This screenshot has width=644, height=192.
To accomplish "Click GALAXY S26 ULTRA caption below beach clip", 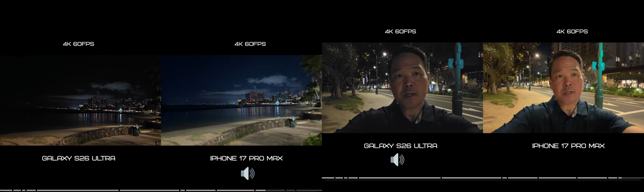I will pyautogui.click(x=79, y=158).
